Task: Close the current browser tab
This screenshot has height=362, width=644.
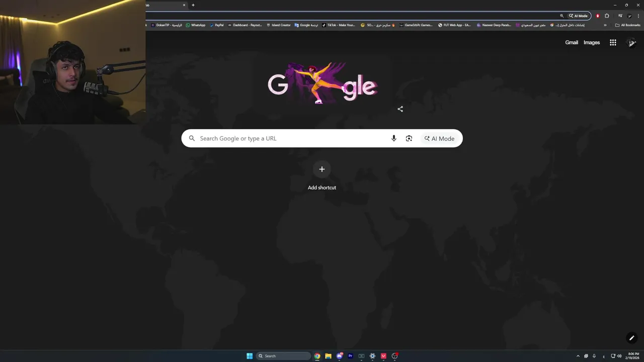Action: coord(184,5)
